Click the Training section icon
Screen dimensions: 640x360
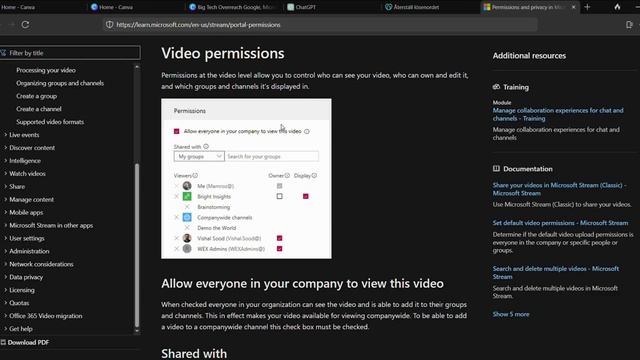pos(496,87)
